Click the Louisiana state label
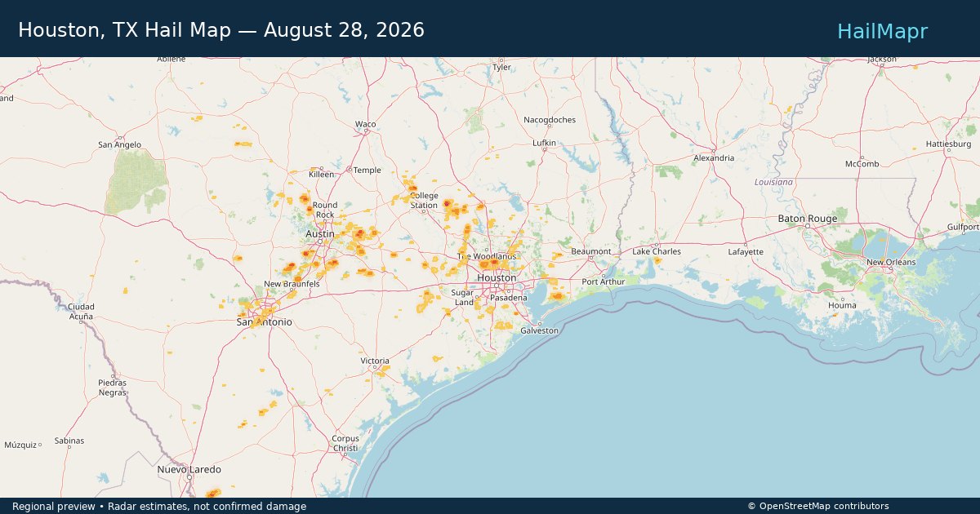Viewport: 980px width, 514px height. 773,182
